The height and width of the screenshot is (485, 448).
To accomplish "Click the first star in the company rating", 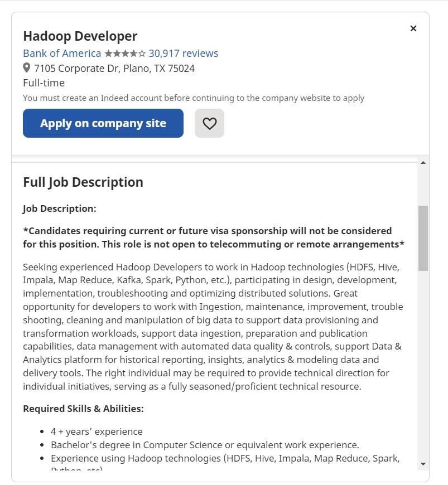I will tap(109, 53).
